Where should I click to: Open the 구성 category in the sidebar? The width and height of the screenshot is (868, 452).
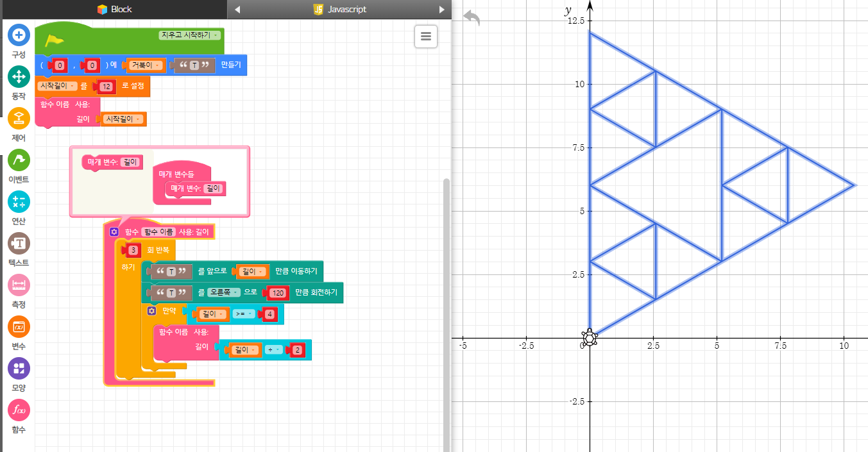[x=19, y=35]
